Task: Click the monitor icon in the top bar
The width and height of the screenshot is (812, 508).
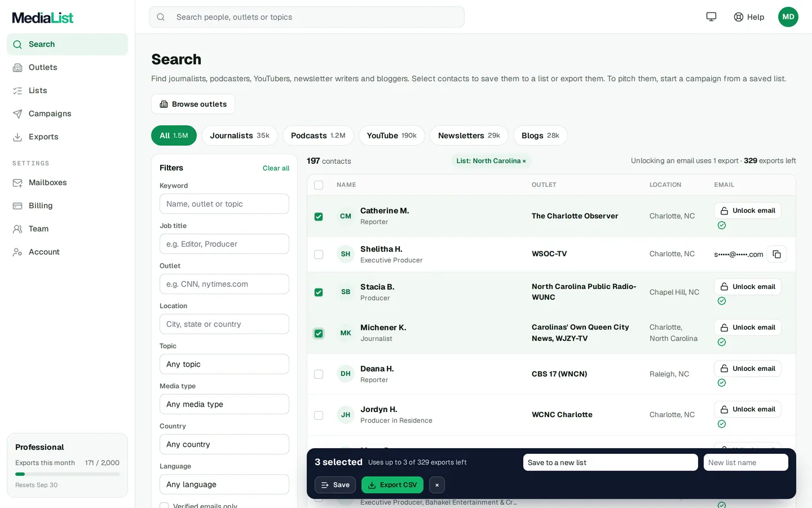Action: [x=711, y=17]
